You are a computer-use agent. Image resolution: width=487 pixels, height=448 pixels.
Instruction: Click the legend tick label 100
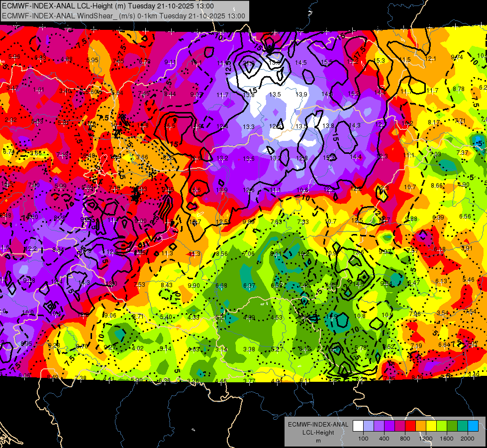coord(363,439)
